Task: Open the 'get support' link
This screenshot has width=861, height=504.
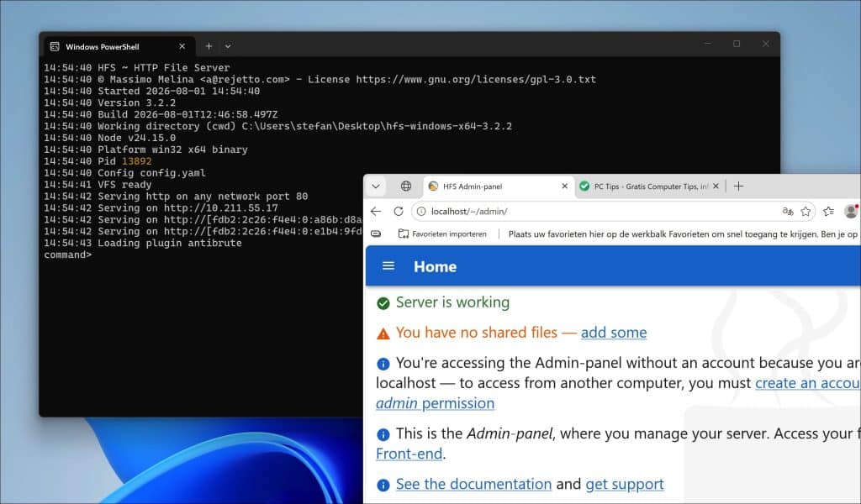Action: (625, 484)
